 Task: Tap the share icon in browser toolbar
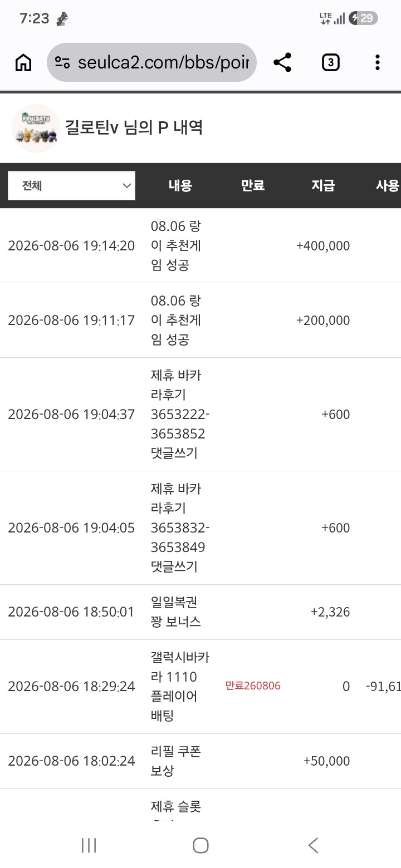point(282,63)
